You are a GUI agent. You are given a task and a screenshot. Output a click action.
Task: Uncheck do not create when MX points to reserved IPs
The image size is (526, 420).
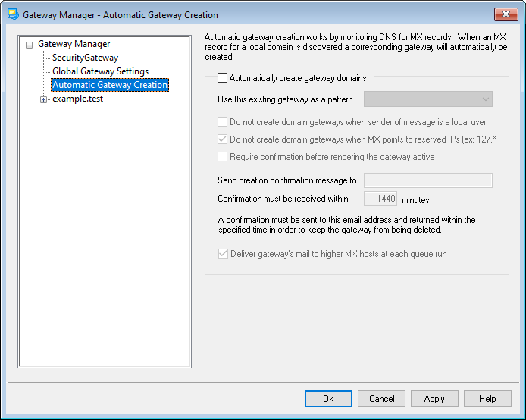pyautogui.click(x=222, y=139)
